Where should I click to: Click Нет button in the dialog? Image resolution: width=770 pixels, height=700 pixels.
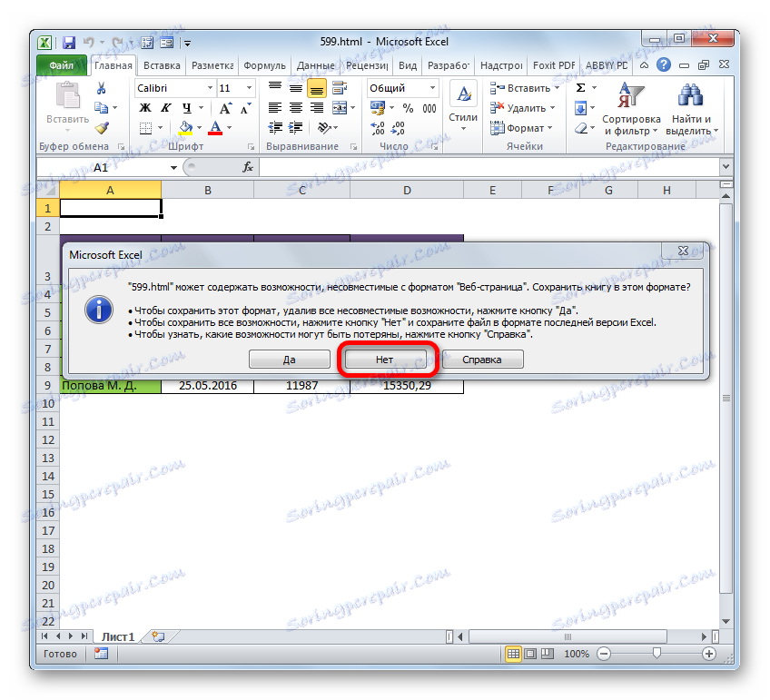click(x=384, y=360)
